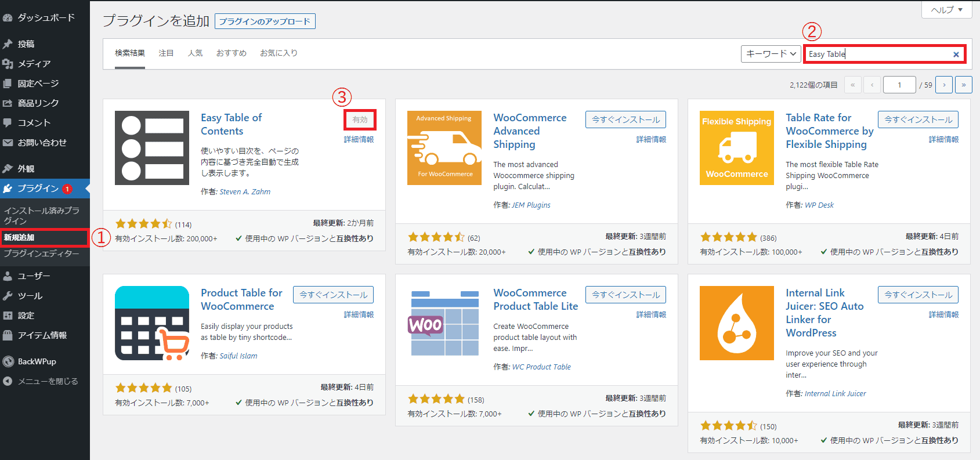980x460 pixels.
Task: Open the キーワード search type dropdown
Action: tap(771, 54)
